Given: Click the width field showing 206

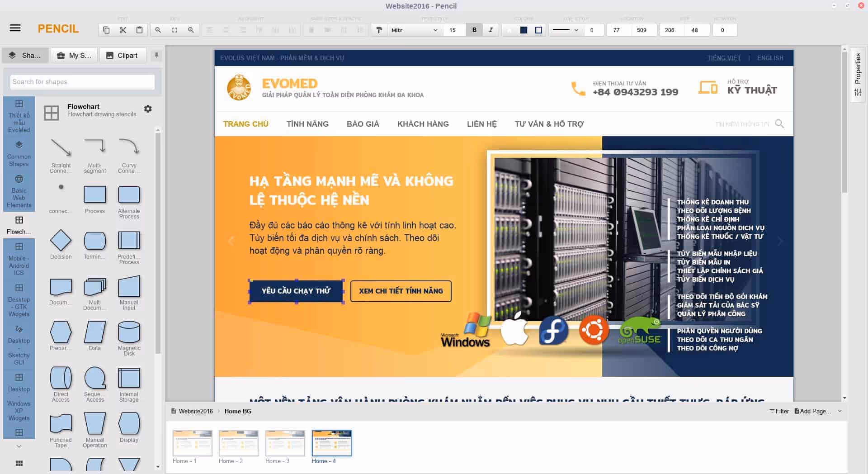Looking at the screenshot, I should pyautogui.click(x=672, y=30).
